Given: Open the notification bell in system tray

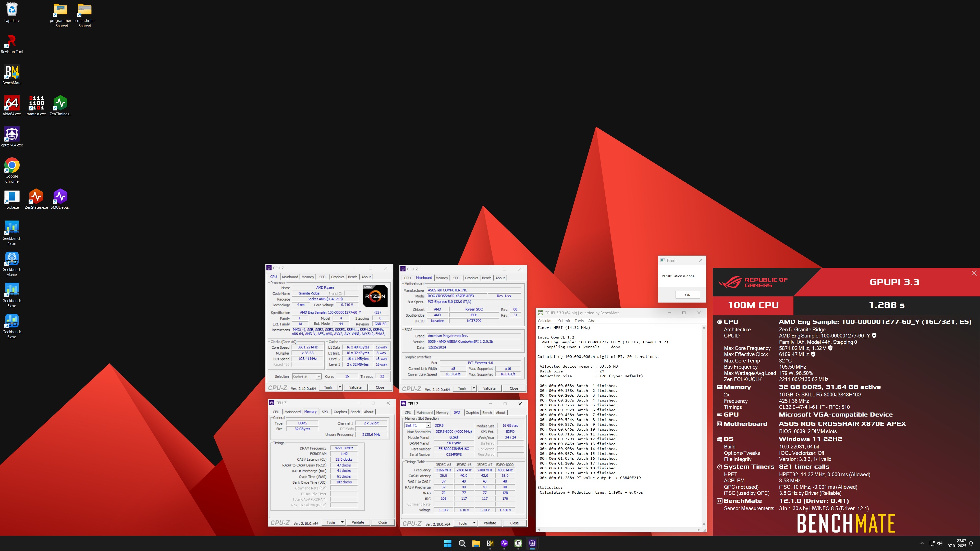Looking at the screenshot, I should click(971, 543).
